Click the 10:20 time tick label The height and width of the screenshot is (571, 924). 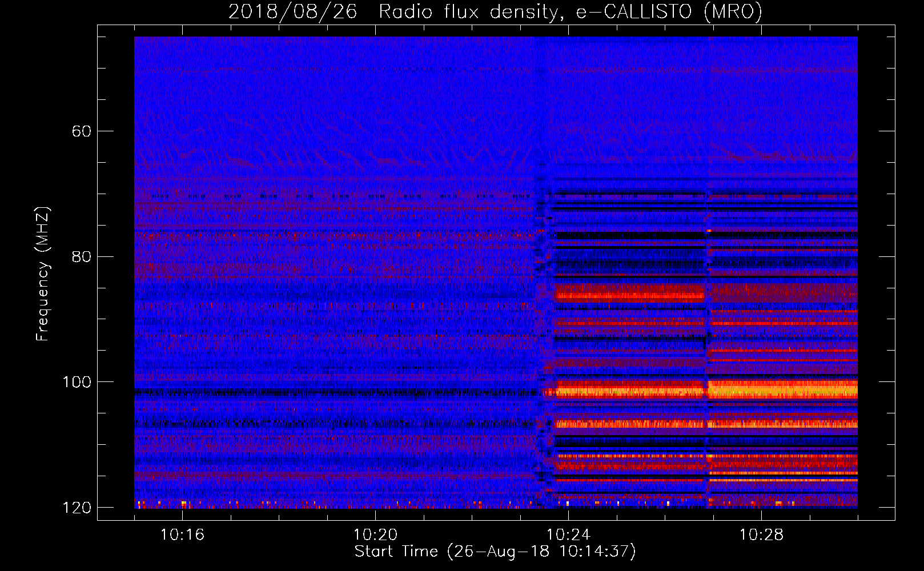375,534
